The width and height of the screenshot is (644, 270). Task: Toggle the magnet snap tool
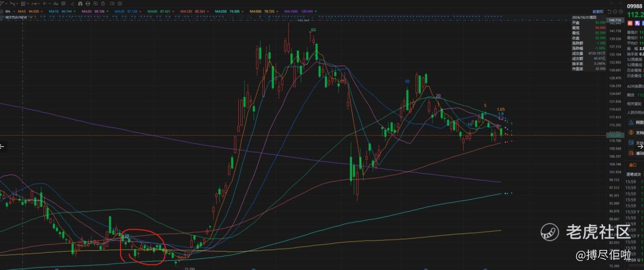pos(80,4)
